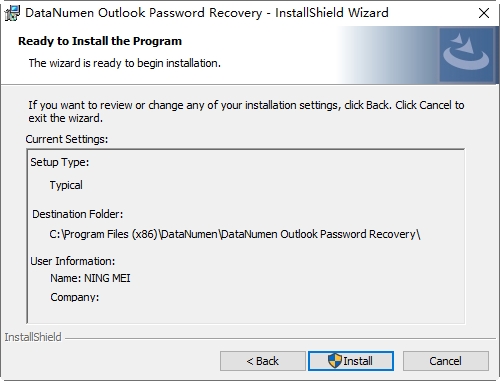Click the "User Information:" label
Screen dimensions: 500x381
pyautogui.click(x=73, y=261)
